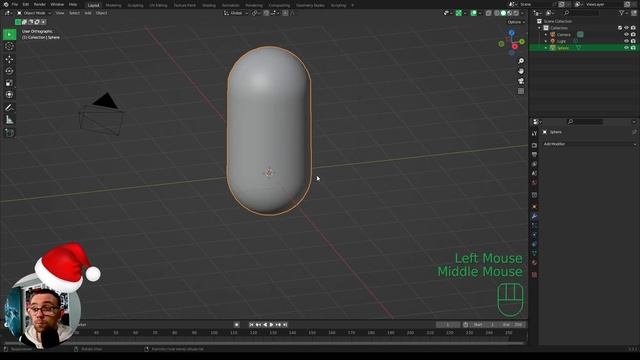The width and height of the screenshot is (640, 360).
Task: Switch to the Modeling workspace tab
Action: [113, 5]
